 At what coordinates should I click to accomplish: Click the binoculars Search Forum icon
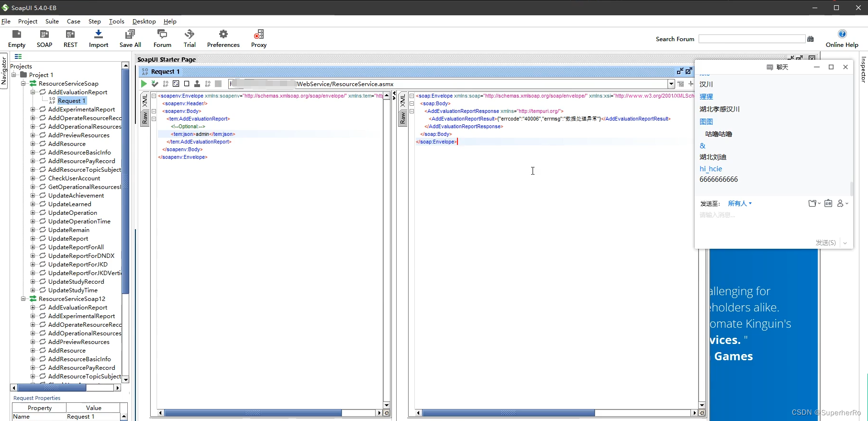pyautogui.click(x=811, y=39)
